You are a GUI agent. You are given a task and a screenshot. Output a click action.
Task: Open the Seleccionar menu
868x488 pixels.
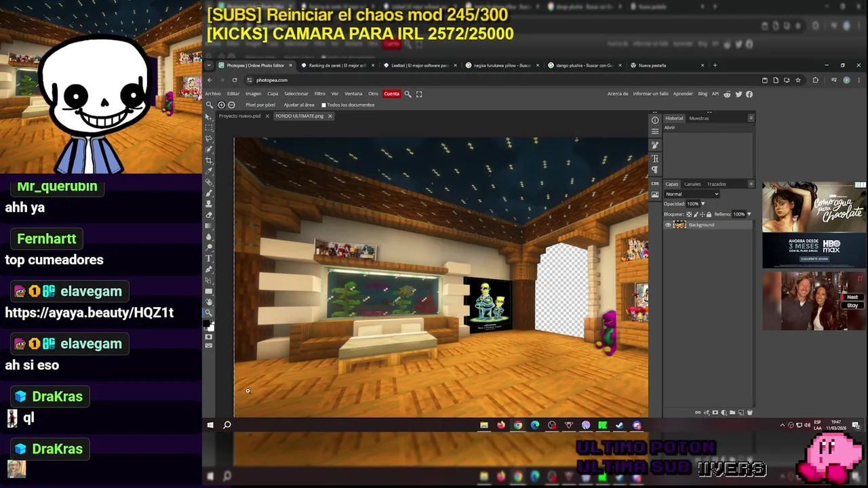[296, 94]
